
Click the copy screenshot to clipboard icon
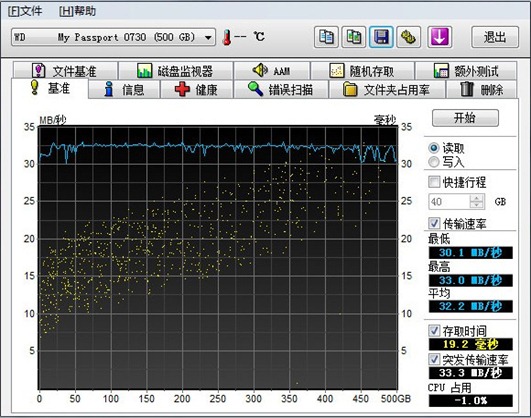pos(354,37)
